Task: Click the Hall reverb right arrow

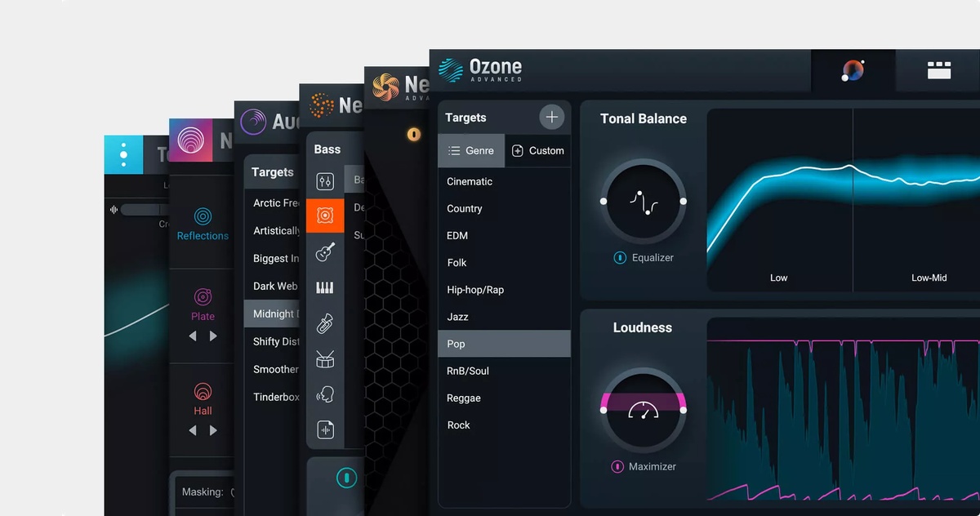Action: [213, 430]
